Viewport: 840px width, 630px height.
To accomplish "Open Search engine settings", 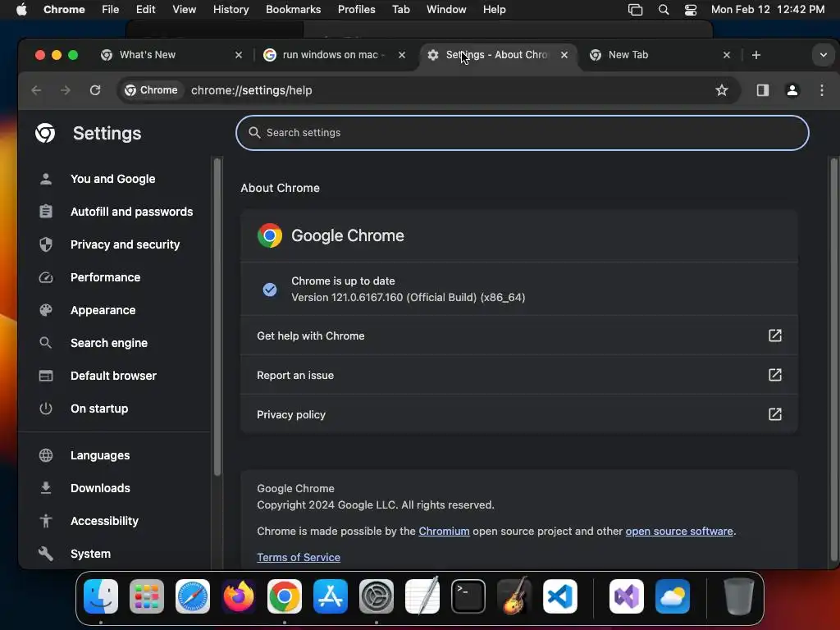I will coord(109,343).
